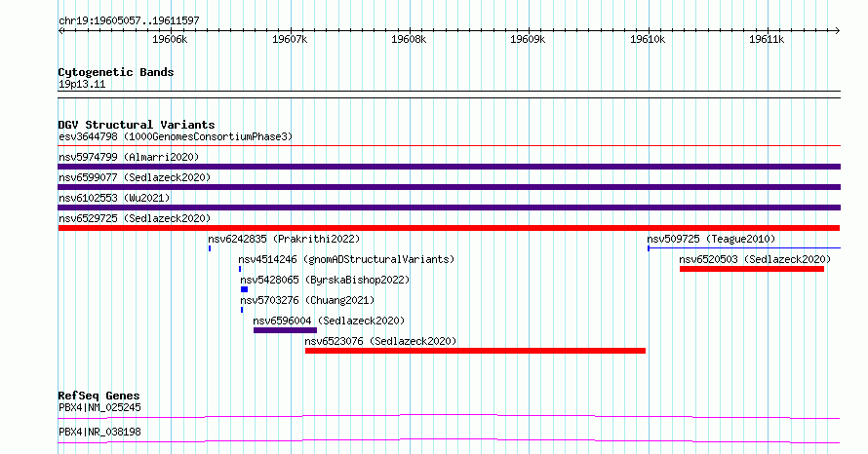
Task: Select the nsv6520503 red bar
Action: pos(752,269)
